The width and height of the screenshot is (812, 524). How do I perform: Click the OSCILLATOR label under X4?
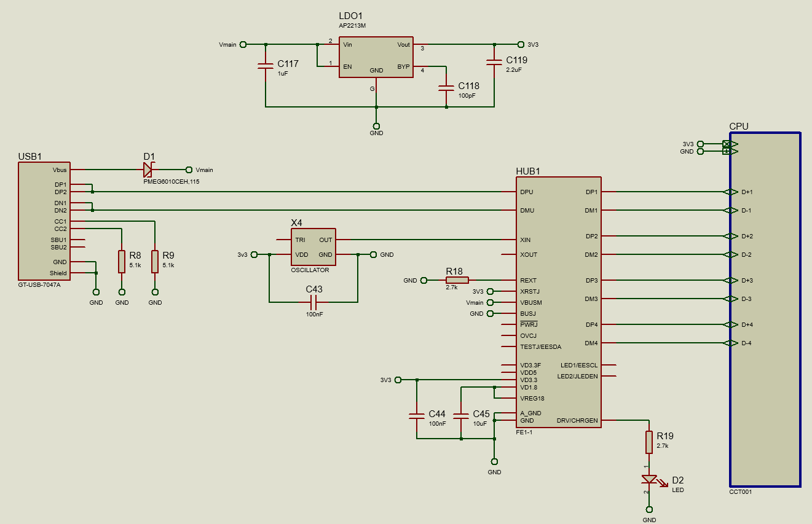(310, 270)
